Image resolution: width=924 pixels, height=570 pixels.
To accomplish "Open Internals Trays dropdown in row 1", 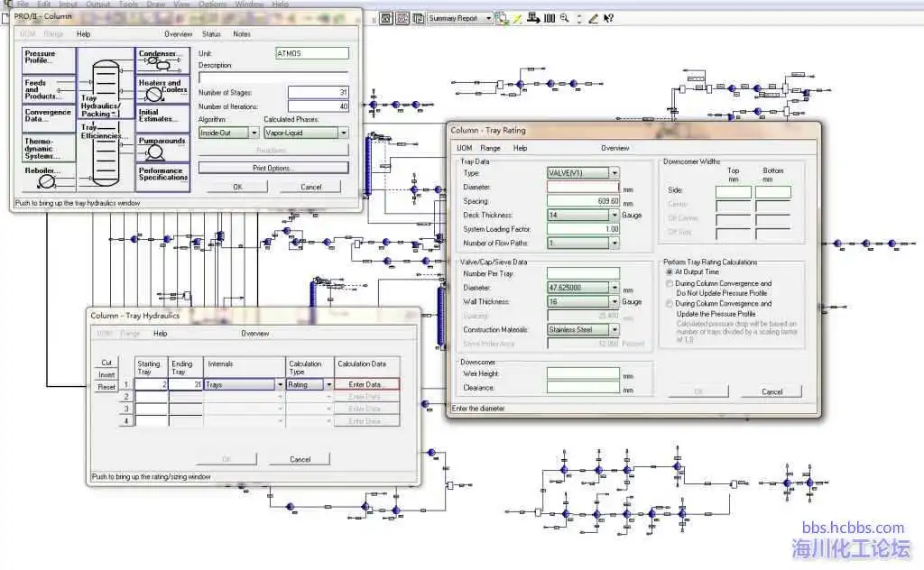I will 280,385.
